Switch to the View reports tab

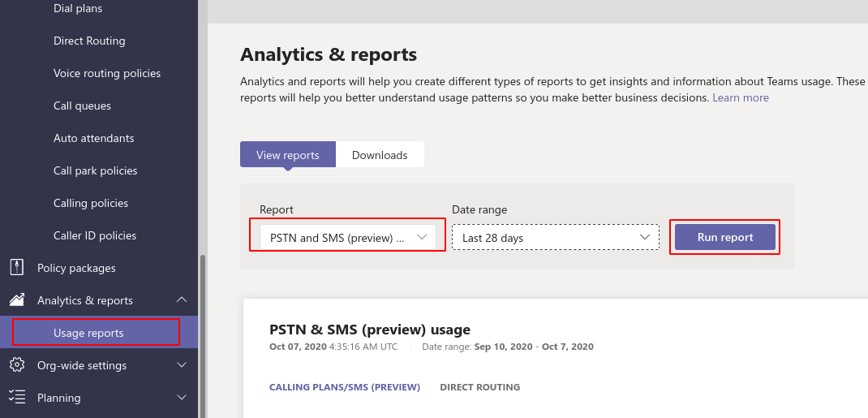coord(288,154)
